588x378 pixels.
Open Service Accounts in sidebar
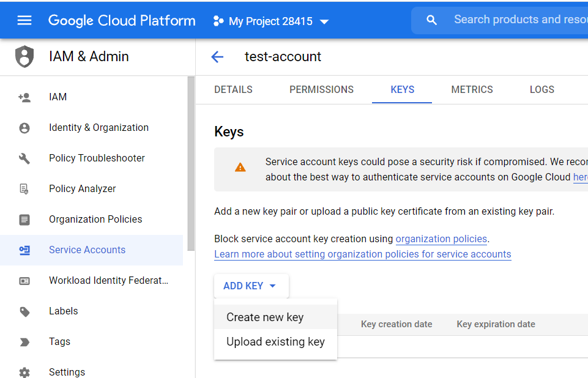pyautogui.click(x=92, y=250)
